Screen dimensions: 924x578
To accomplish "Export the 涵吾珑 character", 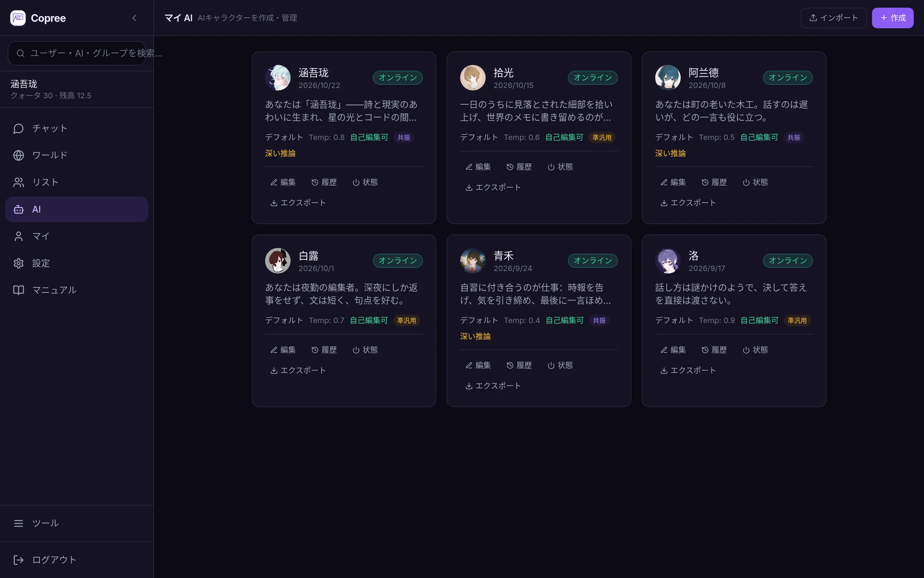I will [x=298, y=203].
